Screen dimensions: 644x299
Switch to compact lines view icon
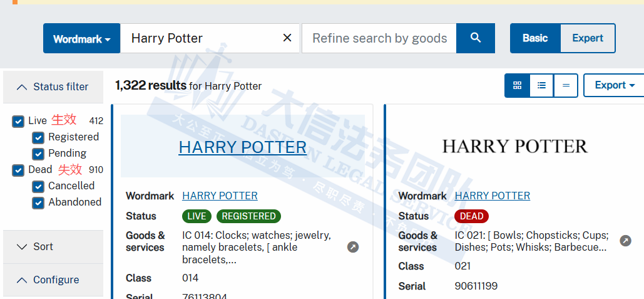(x=566, y=85)
